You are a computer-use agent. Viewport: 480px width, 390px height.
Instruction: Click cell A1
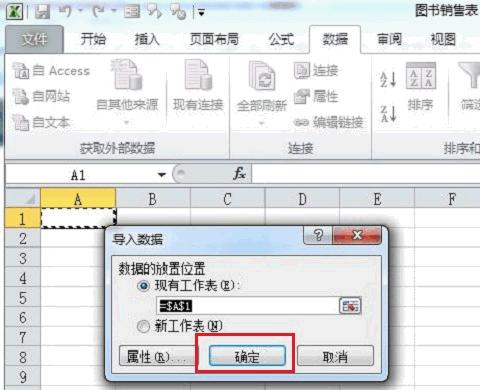click(78, 218)
